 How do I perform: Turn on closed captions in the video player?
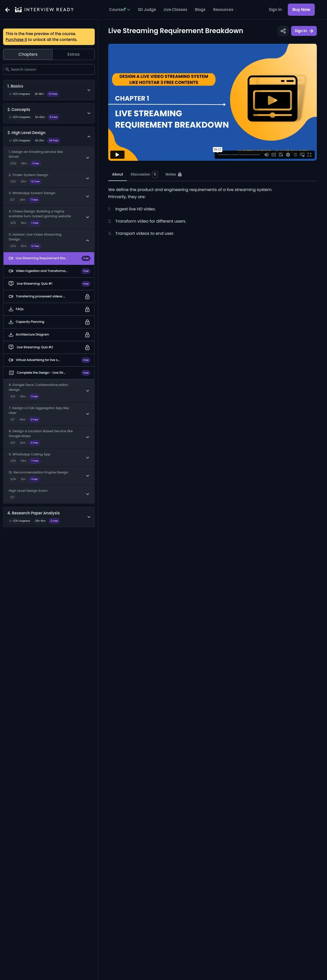pyautogui.click(x=274, y=155)
